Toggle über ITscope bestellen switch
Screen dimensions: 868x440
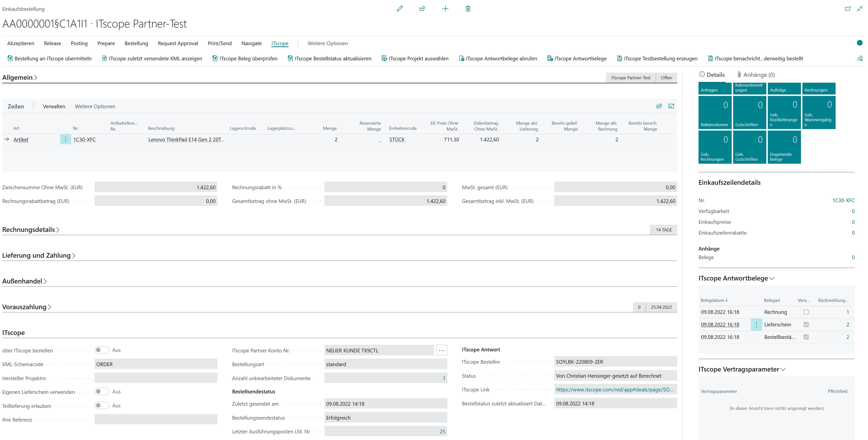[101, 350]
